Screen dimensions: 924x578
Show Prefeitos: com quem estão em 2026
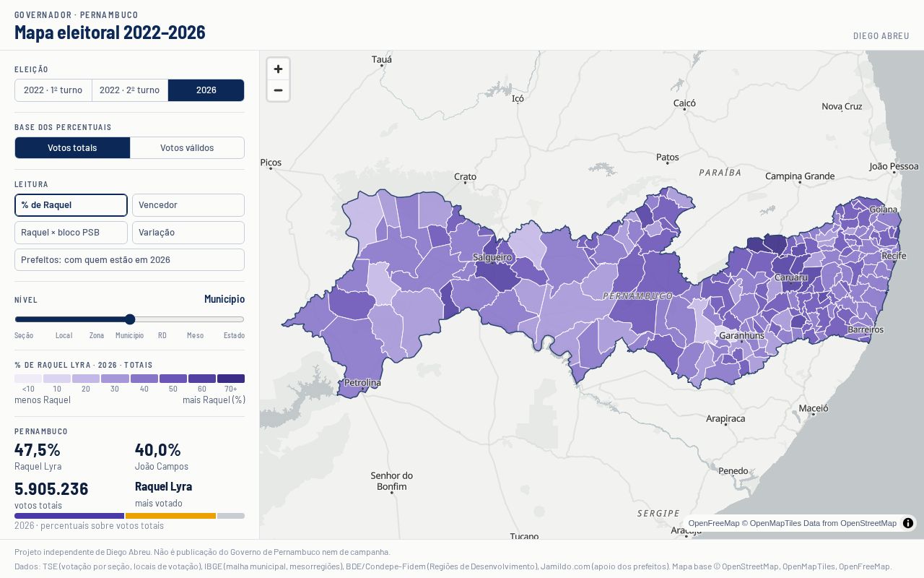coord(129,260)
